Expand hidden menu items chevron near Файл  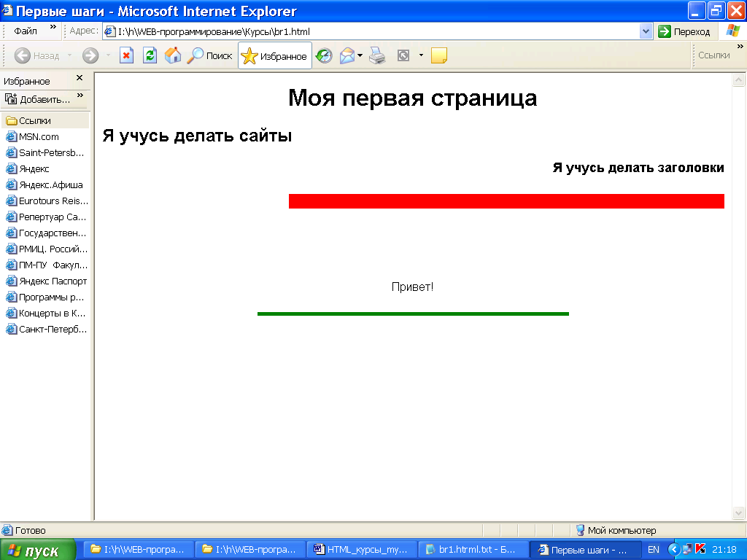click(x=53, y=27)
